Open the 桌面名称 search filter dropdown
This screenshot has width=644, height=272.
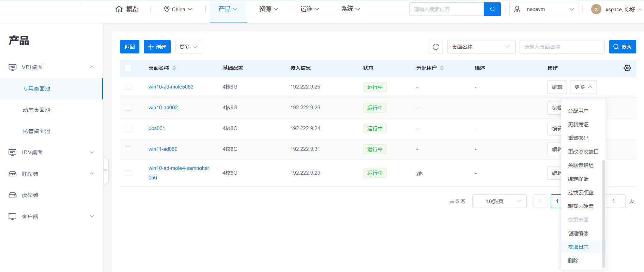point(481,47)
